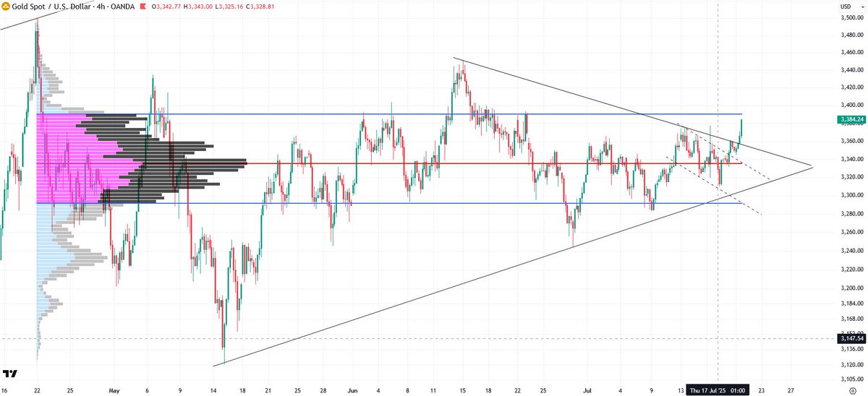Click the green 3,384.24 current price label

coord(851,119)
